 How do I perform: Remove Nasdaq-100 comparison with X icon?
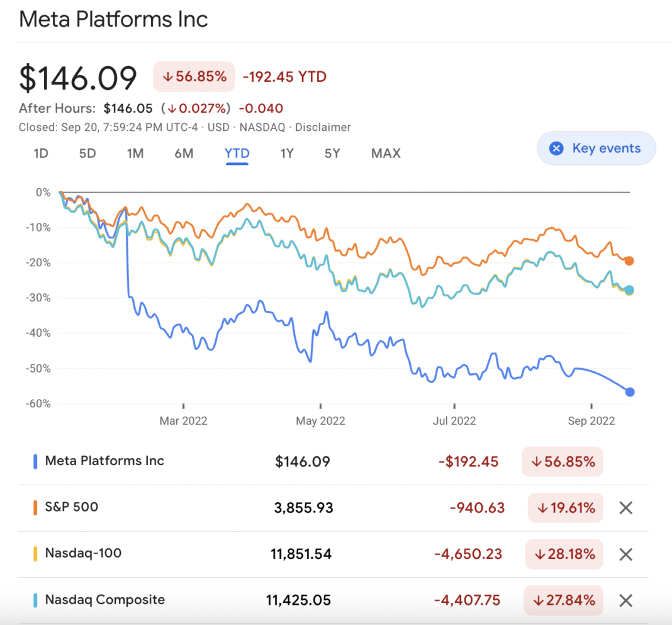pos(625,555)
